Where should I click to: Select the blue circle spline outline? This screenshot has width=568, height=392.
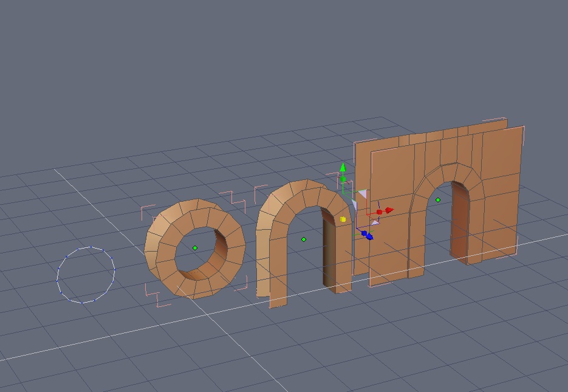(x=86, y=275)
